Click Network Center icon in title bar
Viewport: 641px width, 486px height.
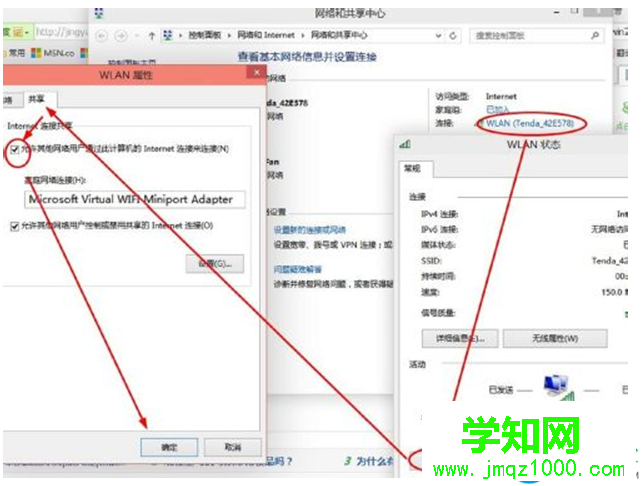pos(99,13)
